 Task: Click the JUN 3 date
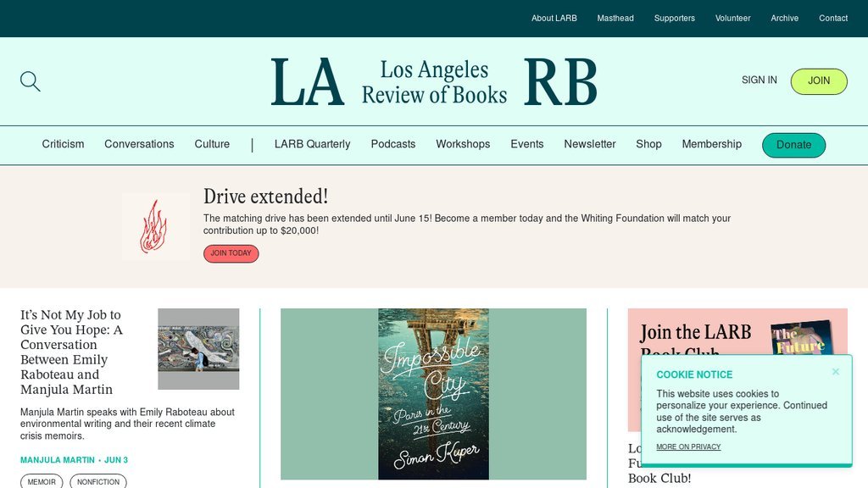(116, 460)
